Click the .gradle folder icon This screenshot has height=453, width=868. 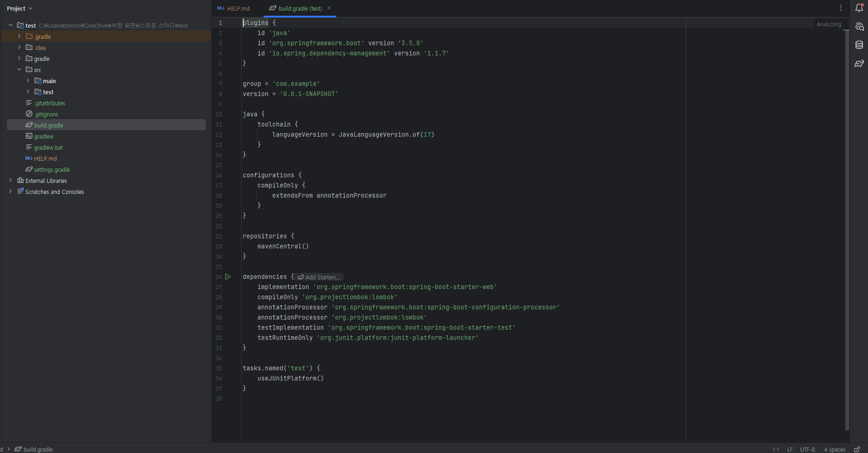tap(29, 36)
